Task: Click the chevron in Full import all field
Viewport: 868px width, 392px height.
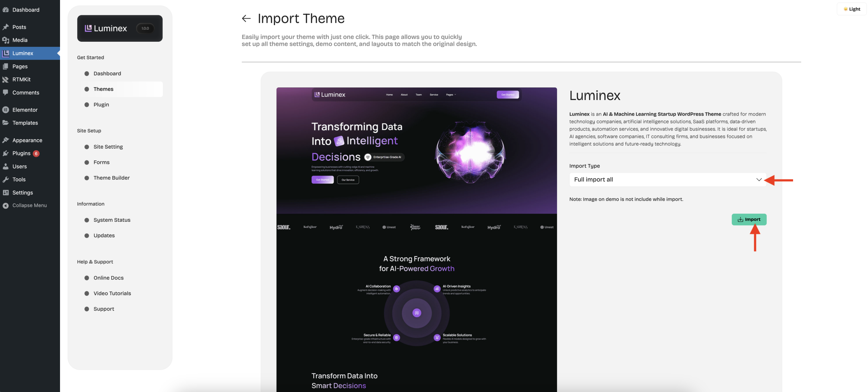Action: pos(759,180)
